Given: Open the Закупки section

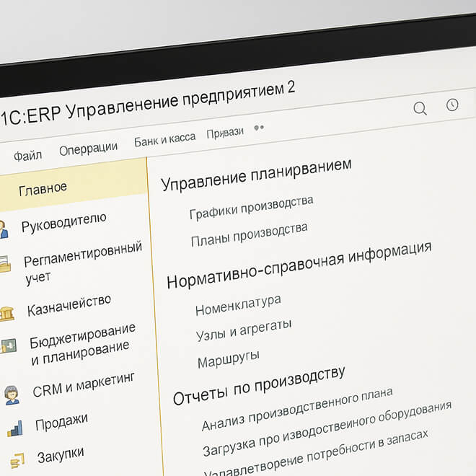Looking at the screenshot, I should [61, 455].
